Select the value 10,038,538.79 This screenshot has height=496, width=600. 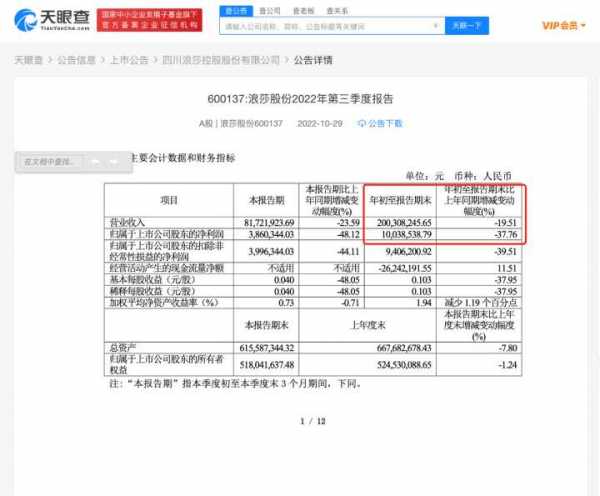(407, 234)
